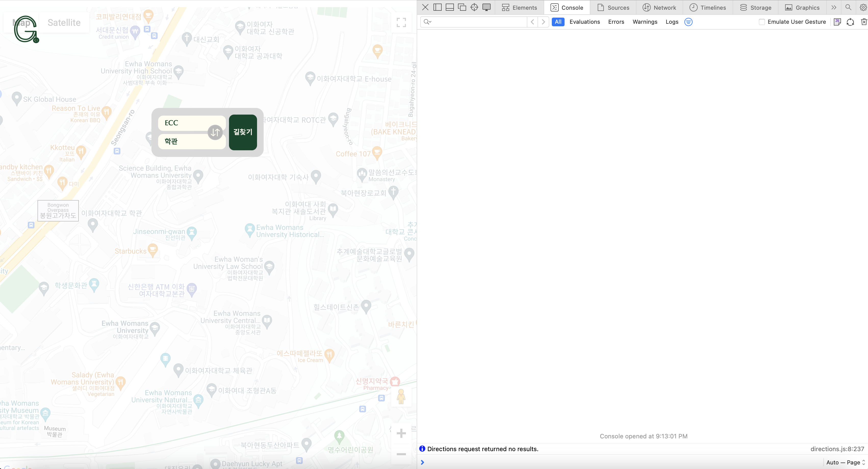This screenshot has width=868, height=469.
Task: Open Auto — Page execution context dropdown
Action: 845,462
